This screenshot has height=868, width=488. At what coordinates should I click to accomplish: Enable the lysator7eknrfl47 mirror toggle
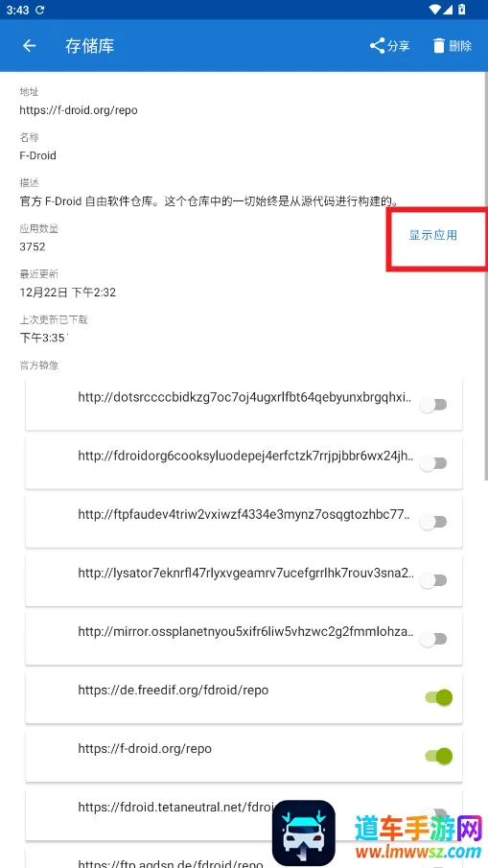pyautogui.click(x=433, y=580)
